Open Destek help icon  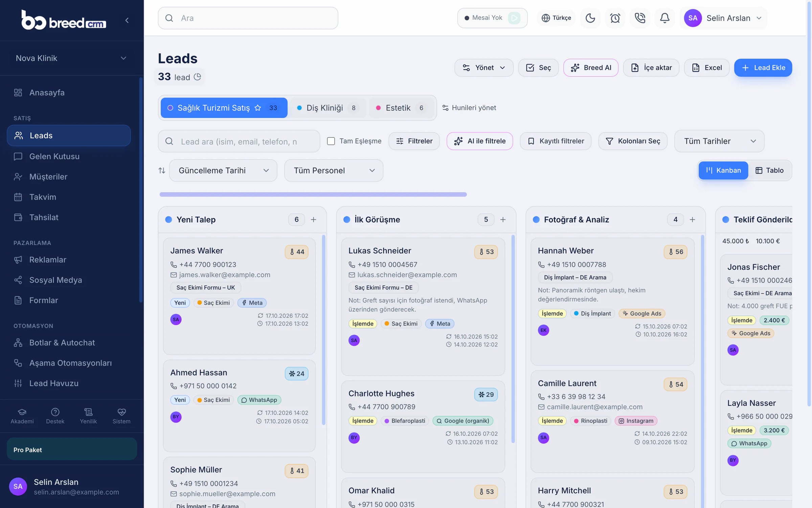pos(55,416)
